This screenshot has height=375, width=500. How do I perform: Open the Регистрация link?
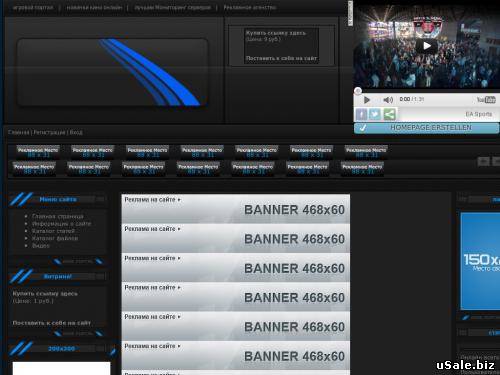[49, 132]
